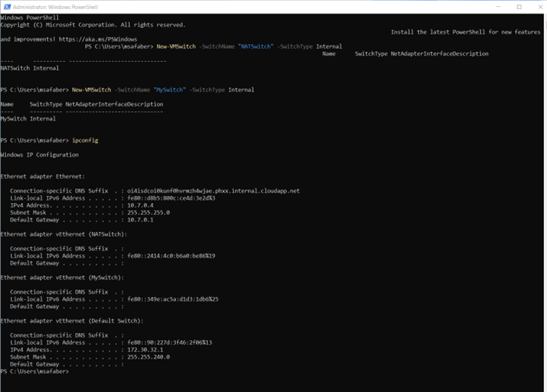Click the 'Ethernet adapter vEthernet (NATSwitch)' heading
The height and width of the screenshot is (392, 547).
pyautogui.click(x=63, y=234)
